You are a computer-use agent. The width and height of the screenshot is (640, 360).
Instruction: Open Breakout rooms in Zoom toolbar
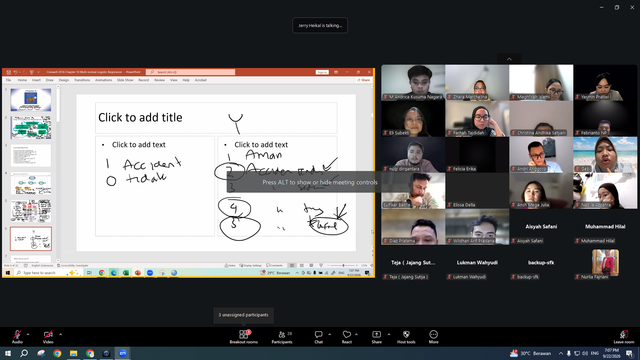[244, 337]
